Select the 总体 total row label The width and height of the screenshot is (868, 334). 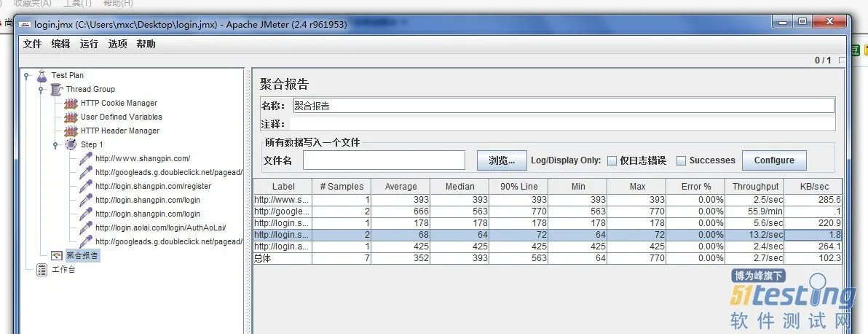click(x=283, y=258)
